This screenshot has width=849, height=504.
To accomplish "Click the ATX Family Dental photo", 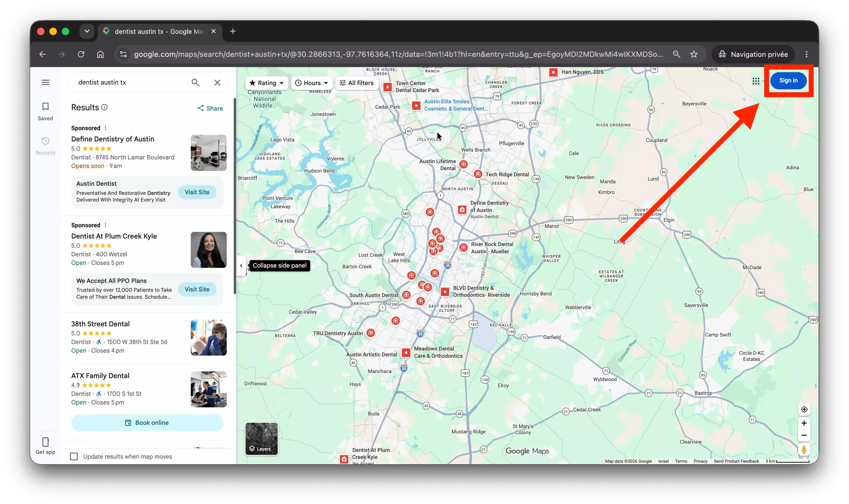I will [208, 389].
